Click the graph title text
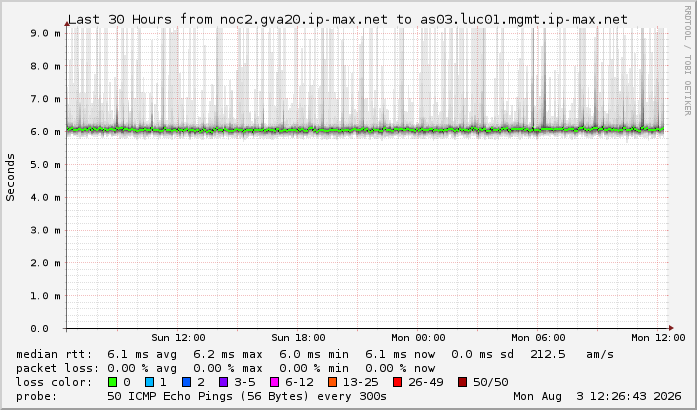This screenshot has height=410, width=697. (x=348, y=20)
